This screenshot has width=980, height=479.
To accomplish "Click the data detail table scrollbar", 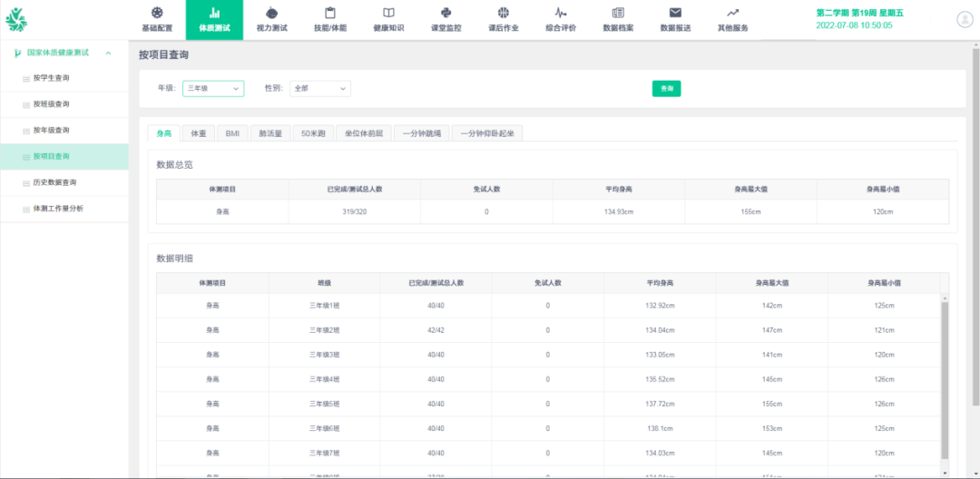I will click(945, 379).
